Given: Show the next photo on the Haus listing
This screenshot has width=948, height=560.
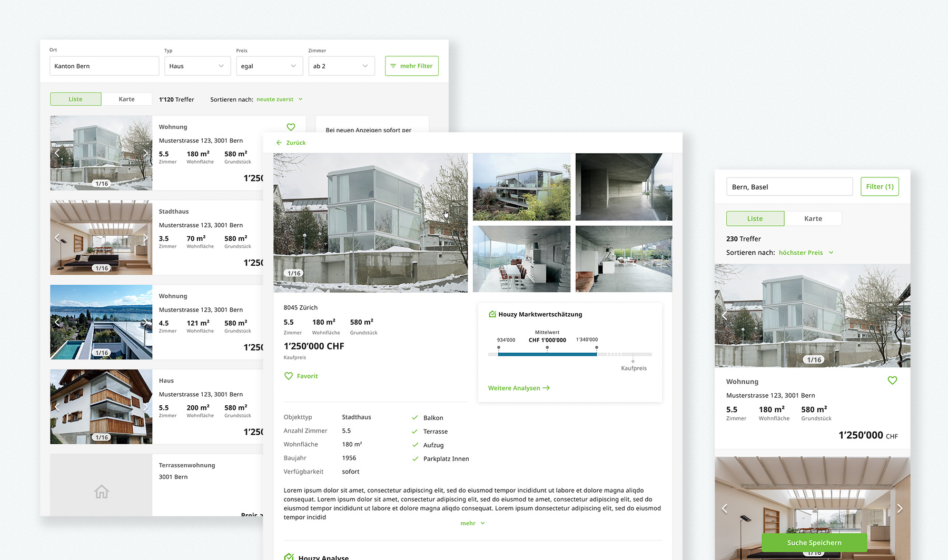Looking at the screenshot, I should (x=145, y=407).
